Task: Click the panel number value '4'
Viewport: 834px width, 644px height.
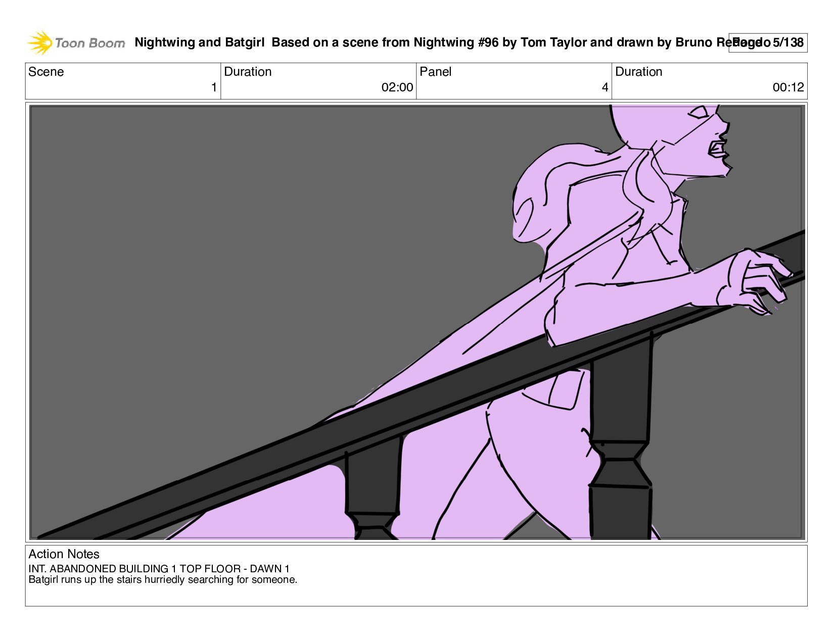Action: click(605, 87)
